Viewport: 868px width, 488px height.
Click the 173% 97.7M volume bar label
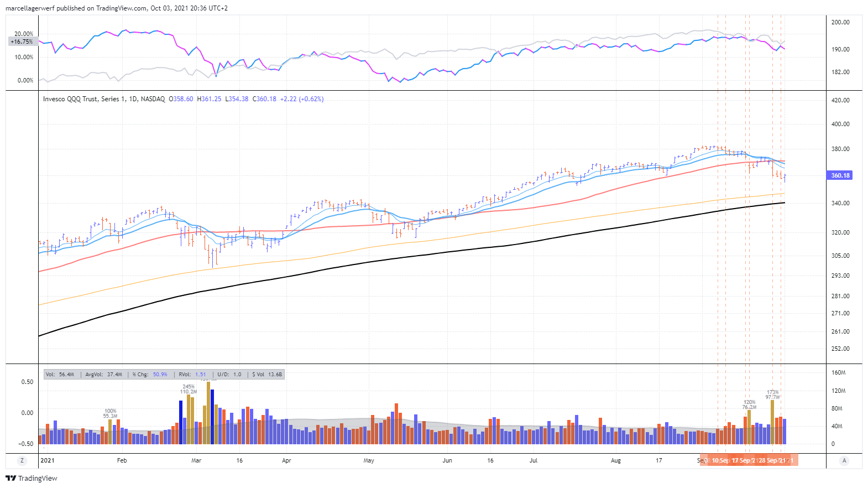click(x=773, y=394)
